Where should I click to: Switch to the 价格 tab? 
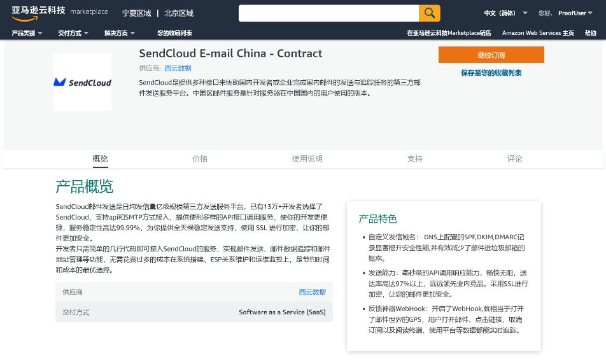(200, 159)
